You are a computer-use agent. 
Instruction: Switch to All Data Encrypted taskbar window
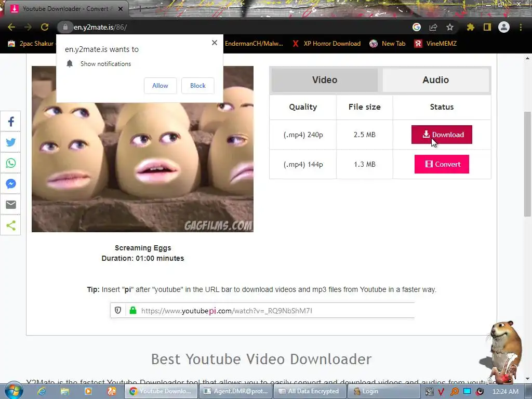click(x=310, y=391)
